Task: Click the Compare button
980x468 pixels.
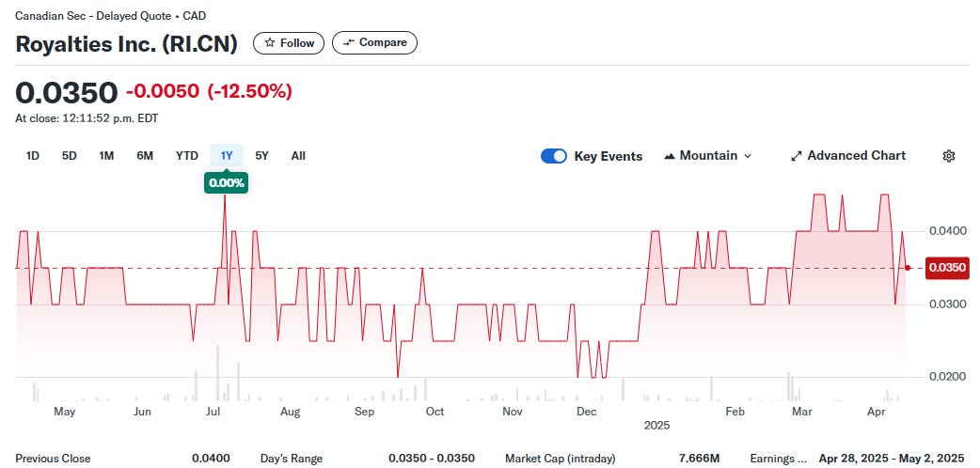Action: point(374,42)
